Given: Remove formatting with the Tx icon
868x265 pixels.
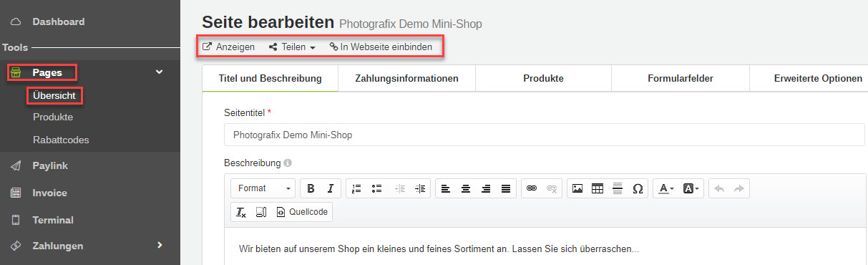Looking at the screenshot, I should click(241, 212).
